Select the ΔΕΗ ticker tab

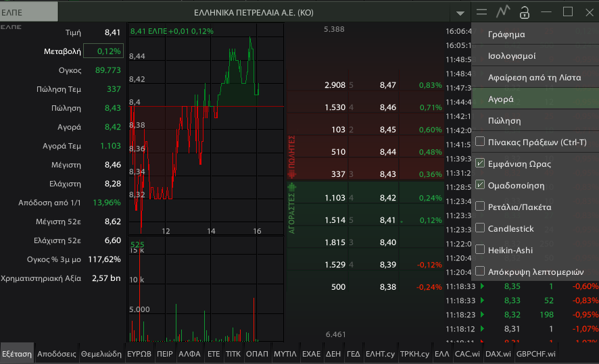333,354
